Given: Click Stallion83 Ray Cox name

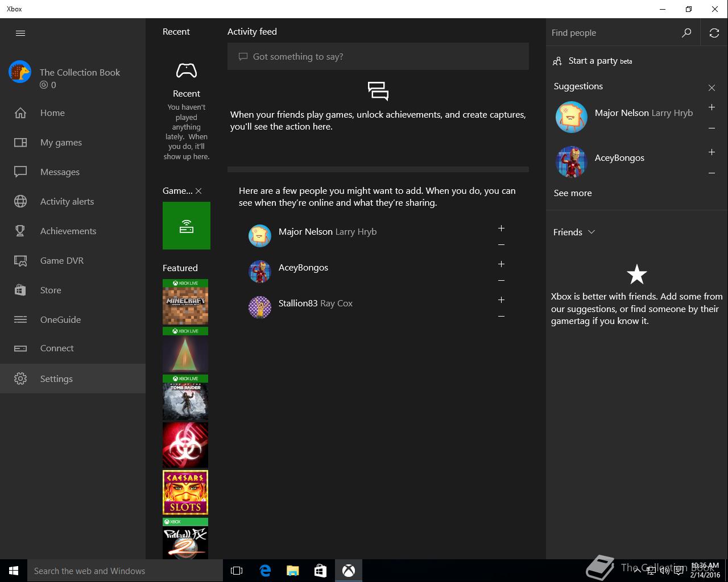Looking at the screenshot, I should pos(316,304).
